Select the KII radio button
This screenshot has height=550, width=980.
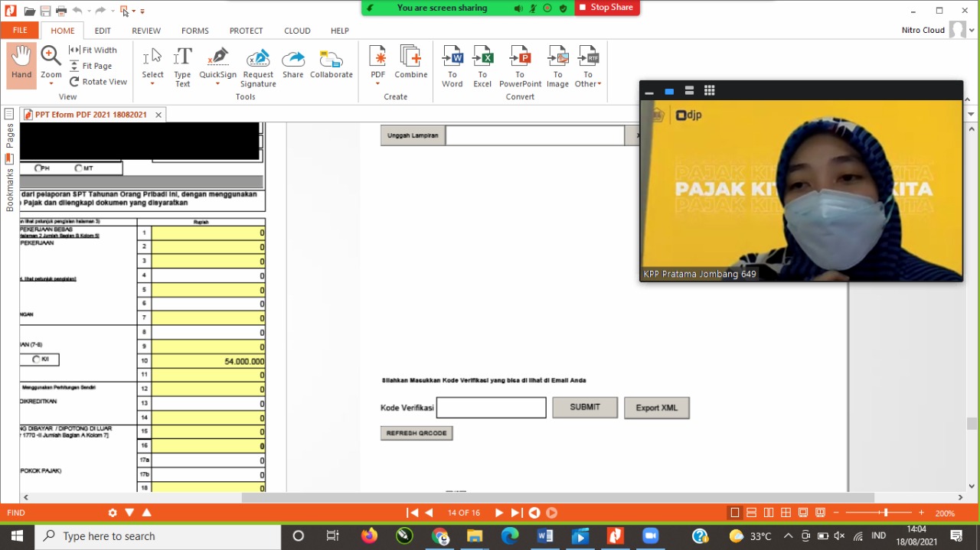click(x=36, y=360)
